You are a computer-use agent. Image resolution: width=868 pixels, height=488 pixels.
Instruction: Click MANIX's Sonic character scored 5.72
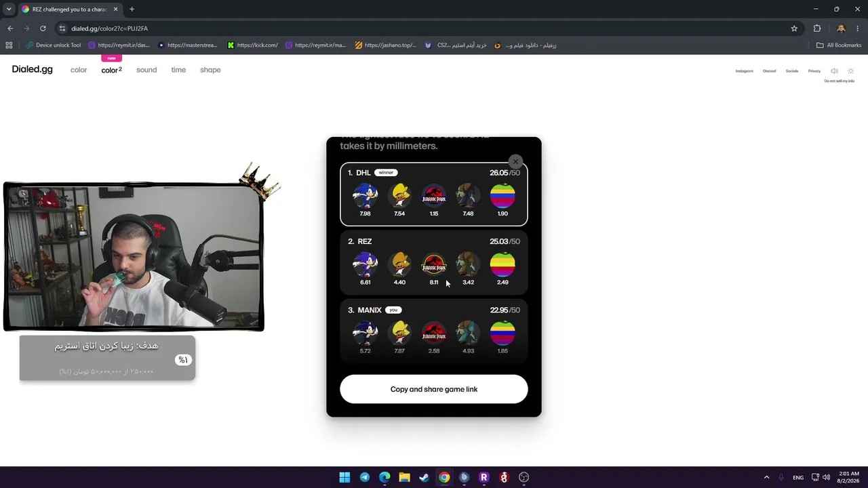coord(365,333)
